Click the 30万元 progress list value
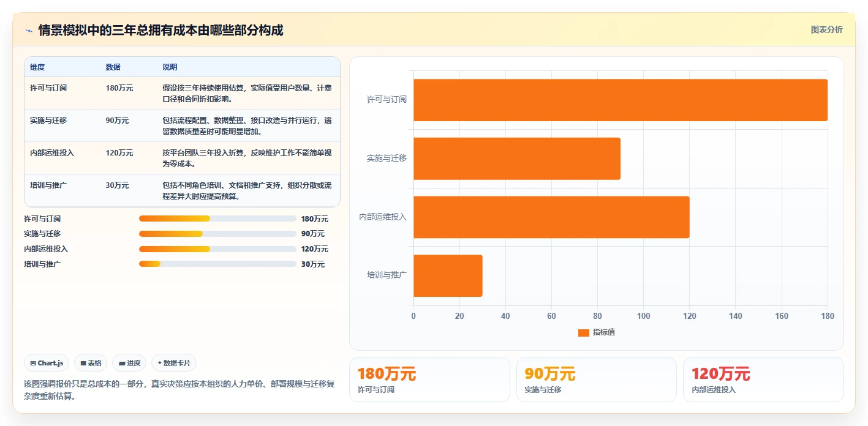Image resolution: width=868 pixels, height=426 pixels. click(x=313, y=264)
